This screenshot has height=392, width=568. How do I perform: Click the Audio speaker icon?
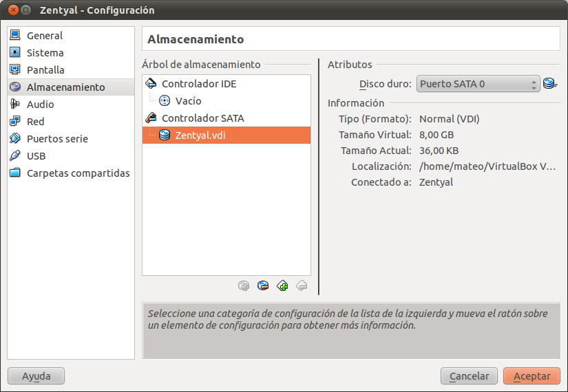(15, 104)
